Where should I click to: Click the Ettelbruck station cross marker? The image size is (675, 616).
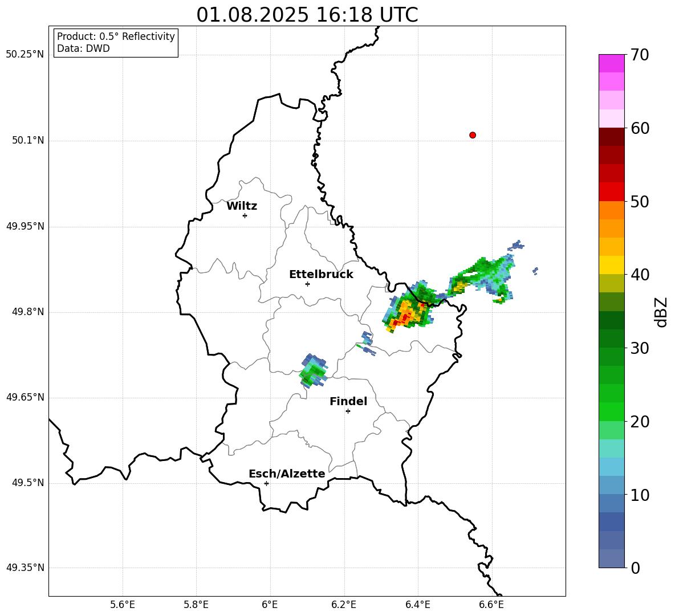tap(307, 284)
